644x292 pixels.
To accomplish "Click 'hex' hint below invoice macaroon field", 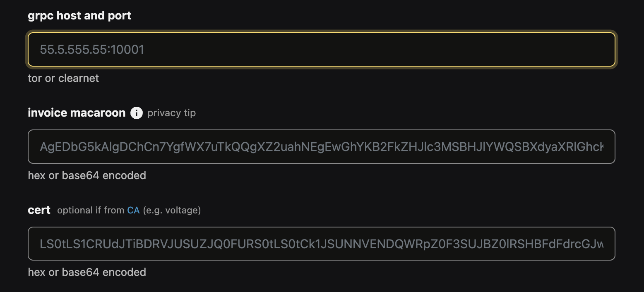I will (36, 175).
